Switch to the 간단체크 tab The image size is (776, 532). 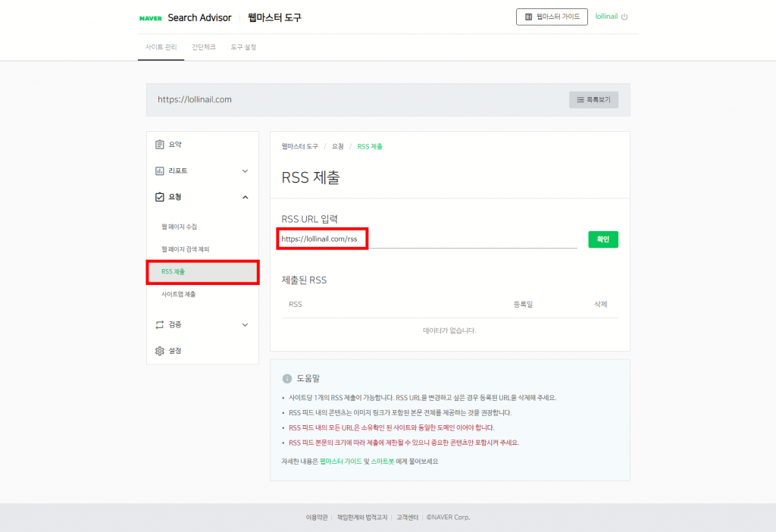click(x=202, y=45)
